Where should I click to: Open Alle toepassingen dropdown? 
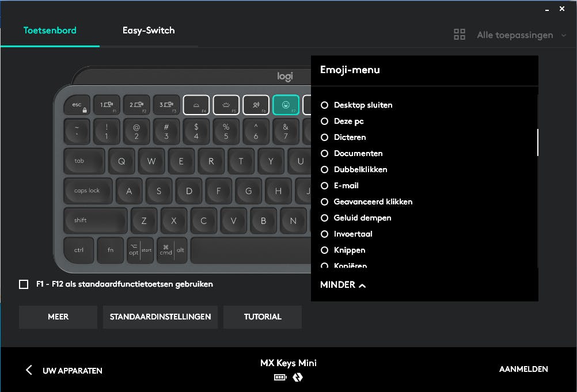pos(522,35)
